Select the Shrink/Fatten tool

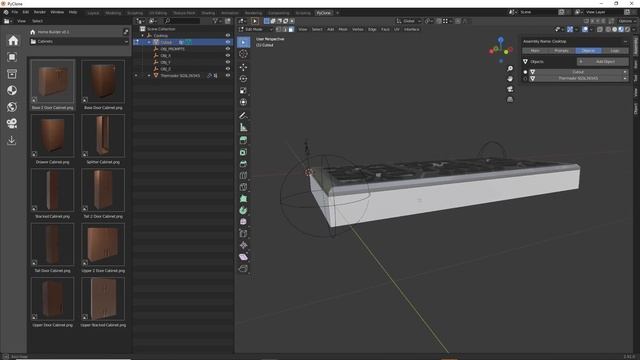point(243,245)
